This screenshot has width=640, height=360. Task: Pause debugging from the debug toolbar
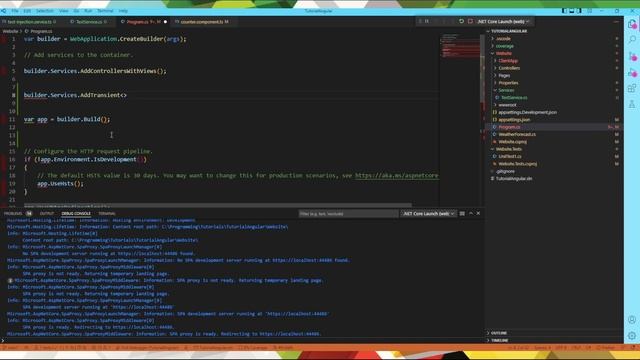point(427,21)
